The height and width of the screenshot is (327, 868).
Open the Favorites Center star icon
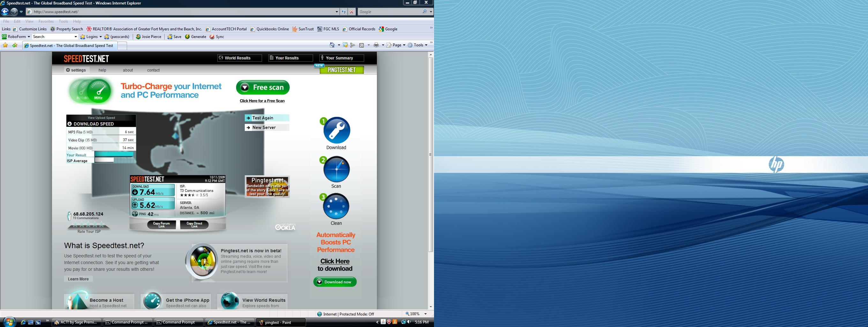[5, 45]
